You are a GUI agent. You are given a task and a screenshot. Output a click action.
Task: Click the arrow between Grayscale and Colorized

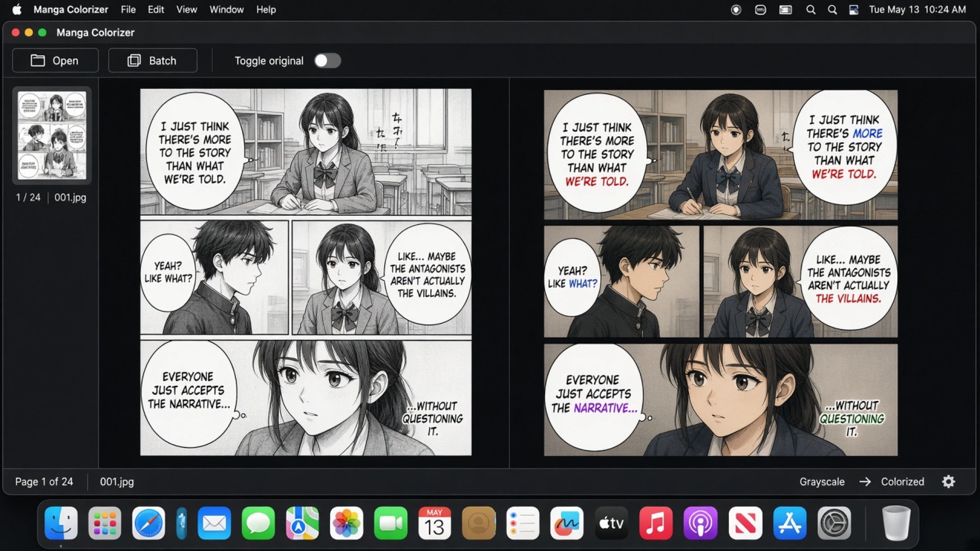865,482
